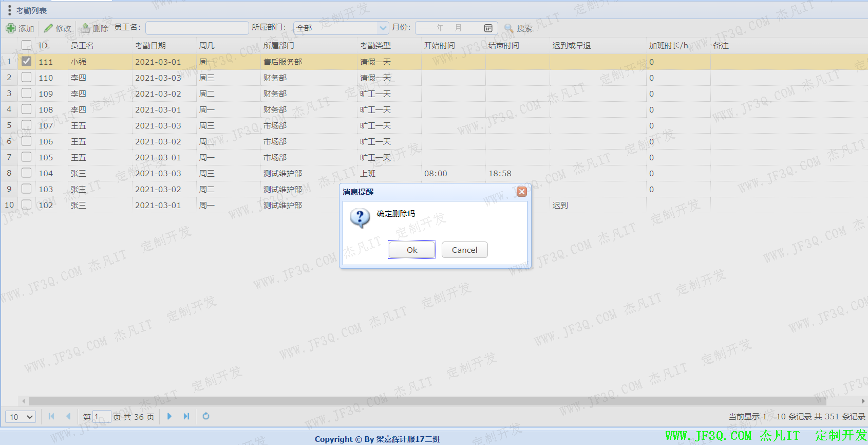Click the Delete (删除) toolbar icon
The width and height of the screenshot is (868, 445).
pos(86,28)
